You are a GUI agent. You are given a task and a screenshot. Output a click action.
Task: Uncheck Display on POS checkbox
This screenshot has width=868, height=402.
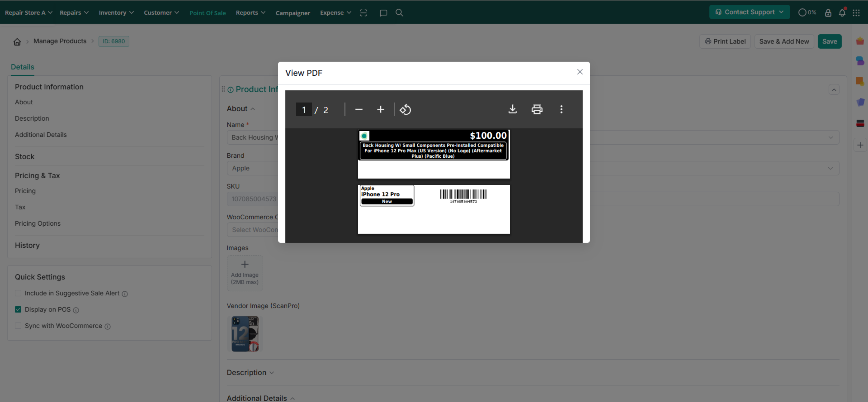[18, 309]
